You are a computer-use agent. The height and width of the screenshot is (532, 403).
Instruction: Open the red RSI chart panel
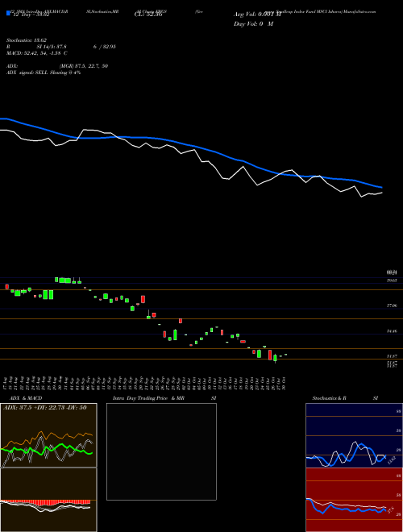coord(354,500)
